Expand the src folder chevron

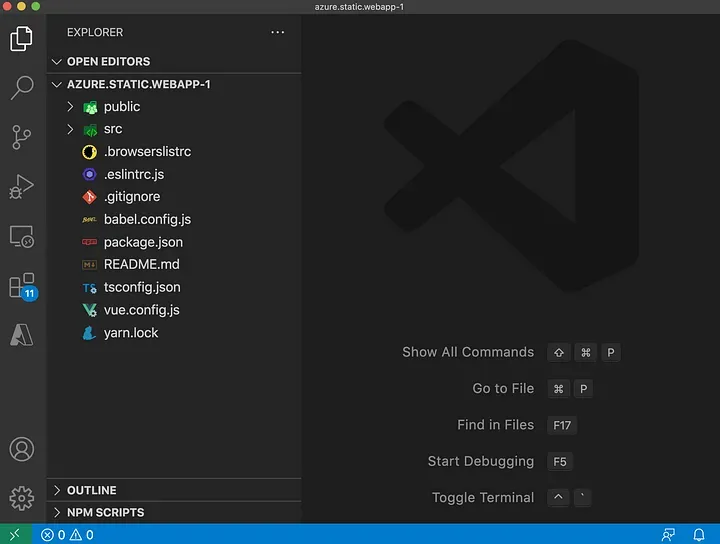[x=70, y=129]
